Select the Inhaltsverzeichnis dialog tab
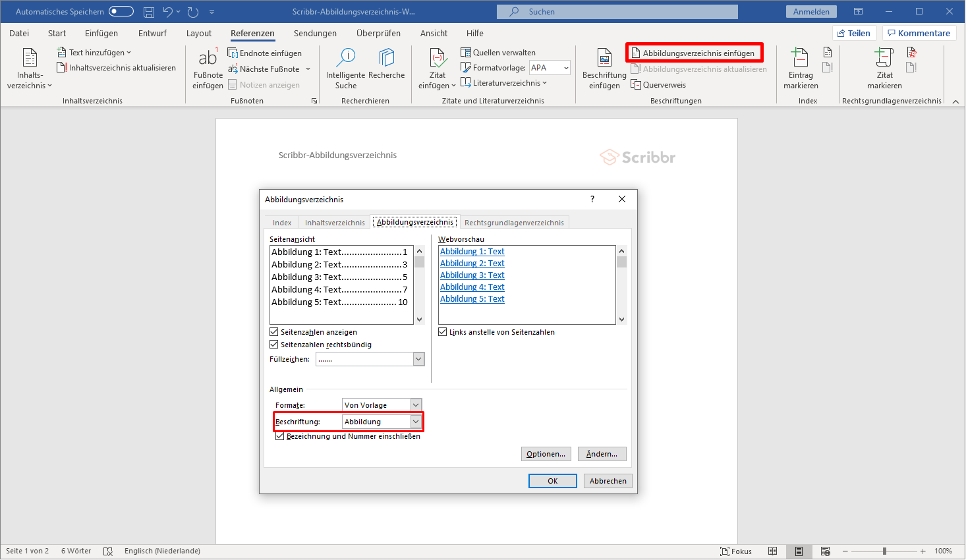966x560 pixels. tap(335, 223)
